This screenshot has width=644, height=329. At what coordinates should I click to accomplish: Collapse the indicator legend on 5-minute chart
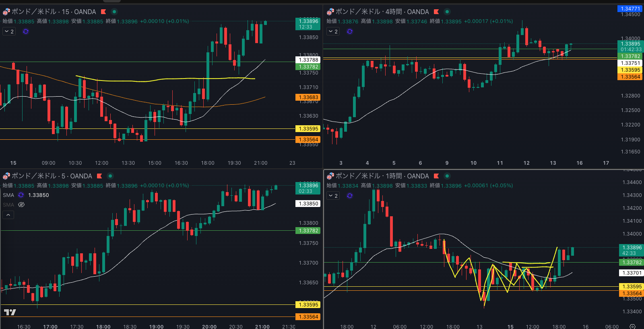point(8,215)
